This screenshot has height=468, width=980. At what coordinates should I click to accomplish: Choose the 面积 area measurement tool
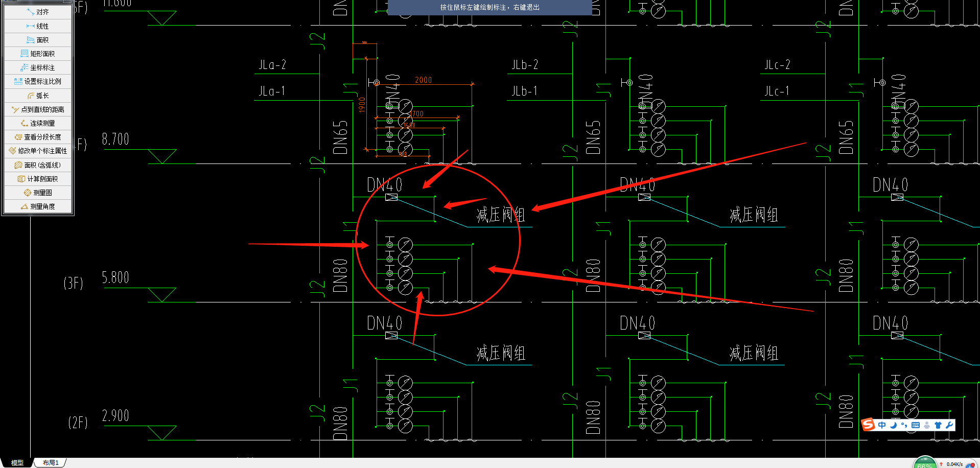pos(38,40)
